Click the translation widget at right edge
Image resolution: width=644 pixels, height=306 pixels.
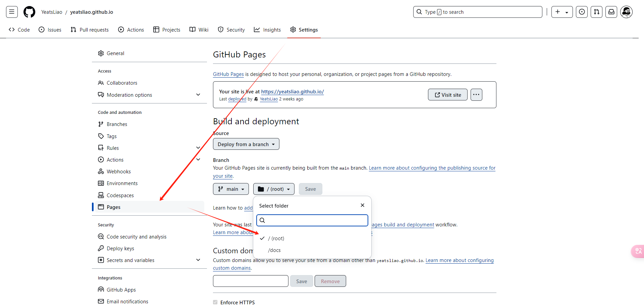[638, 251]
